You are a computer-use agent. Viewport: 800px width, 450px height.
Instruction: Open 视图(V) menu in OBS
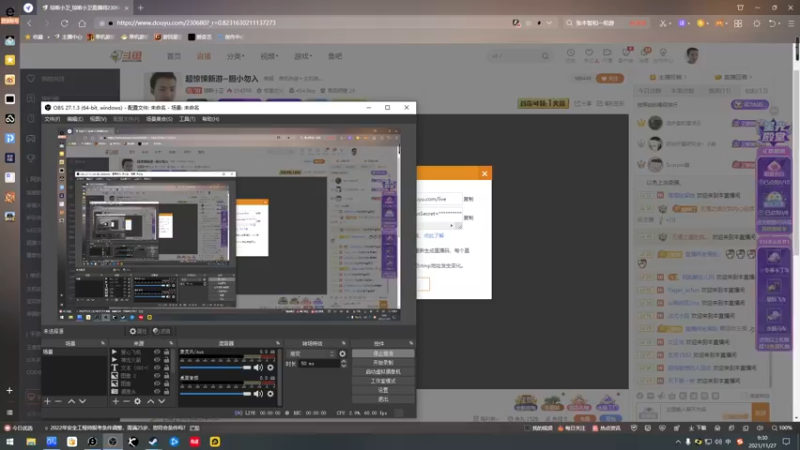tap(98, 119)
